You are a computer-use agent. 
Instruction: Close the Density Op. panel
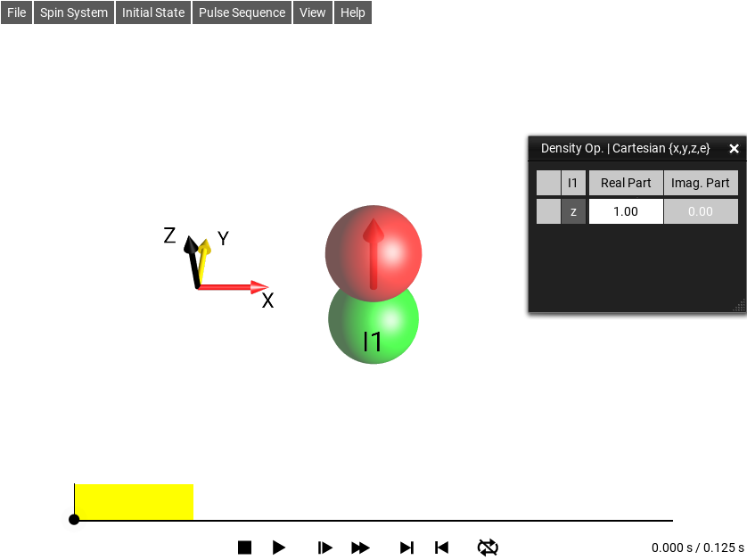click(734, 149)
